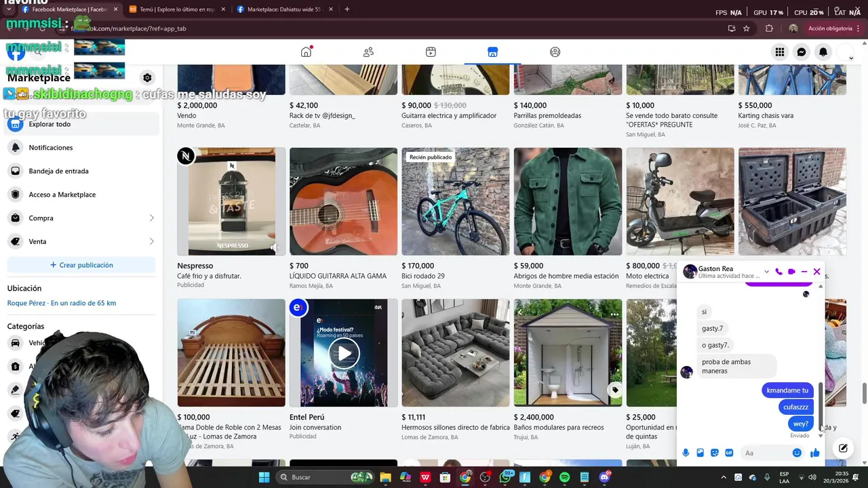
Task: Open a new browser tab
Action: [x=347, y=9]
